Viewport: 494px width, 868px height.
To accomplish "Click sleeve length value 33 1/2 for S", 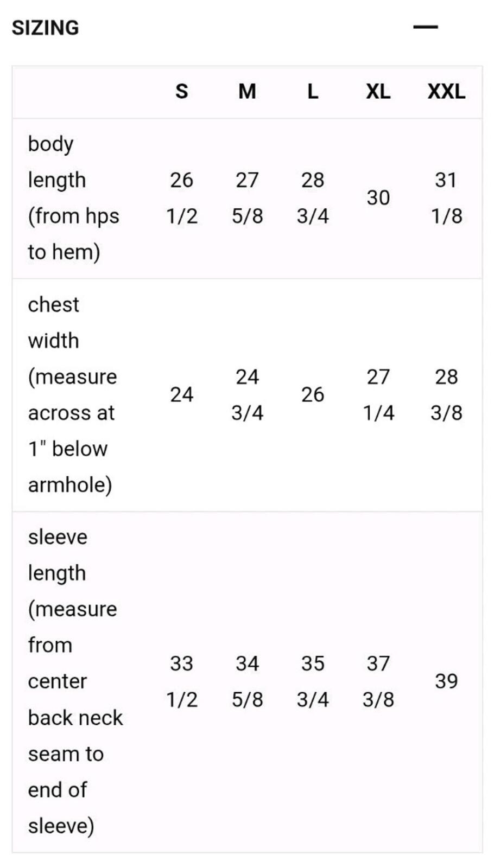I will pyautogui.click(x=182, y=681).
